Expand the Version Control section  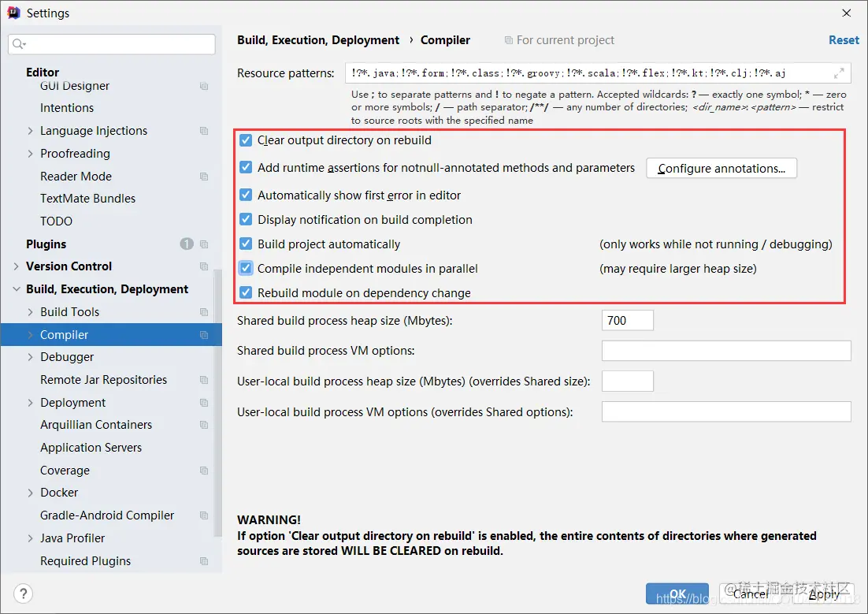[16, 266]
